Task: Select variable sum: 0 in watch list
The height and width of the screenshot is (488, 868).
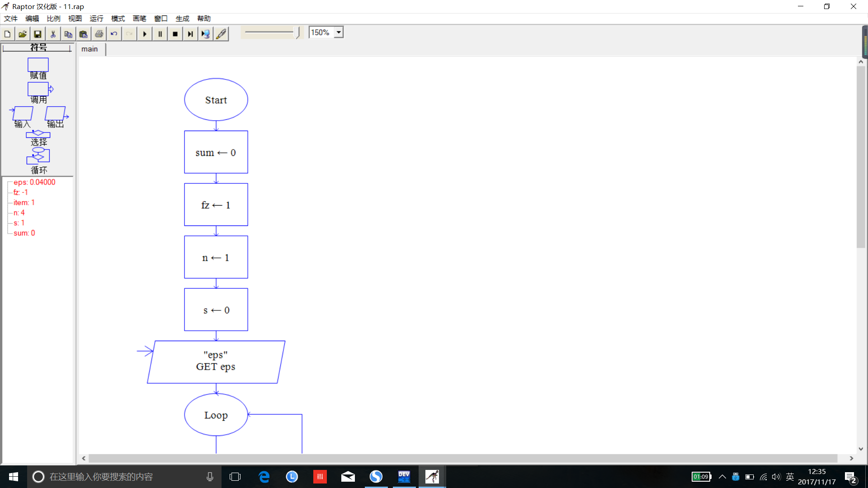Action: [x=24, y=233]
